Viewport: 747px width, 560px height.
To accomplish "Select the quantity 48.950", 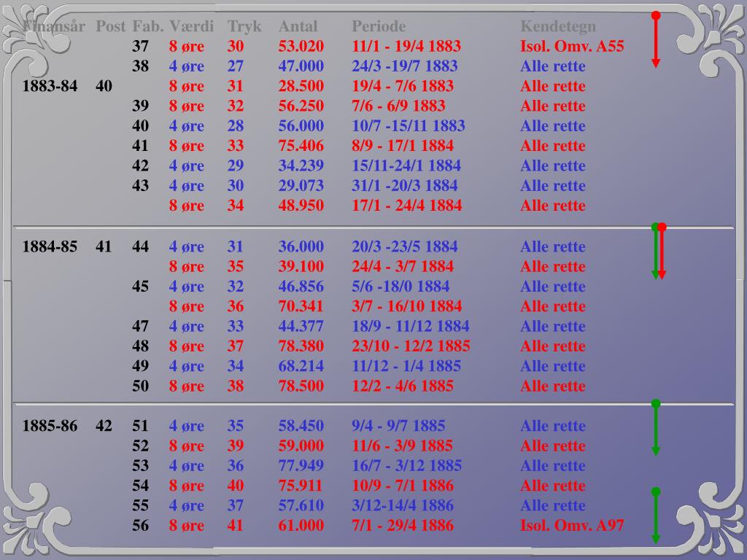I will tap(301, 206).
